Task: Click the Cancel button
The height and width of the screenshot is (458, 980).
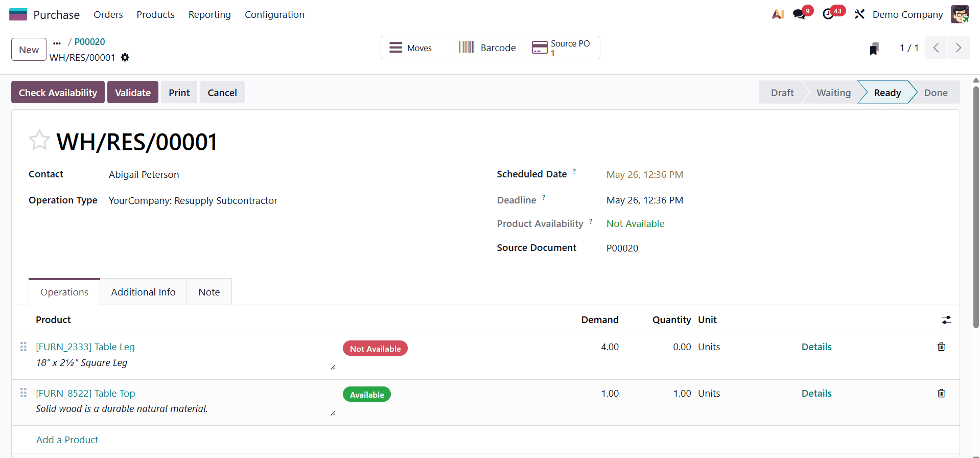Action: (x=222, y=92)
